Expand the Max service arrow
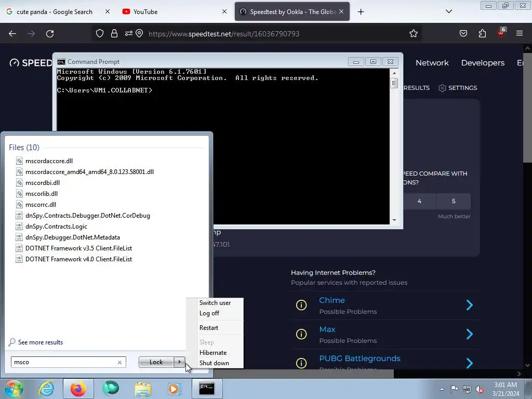The height and width of the screenshot is (399, 532). 470,334
